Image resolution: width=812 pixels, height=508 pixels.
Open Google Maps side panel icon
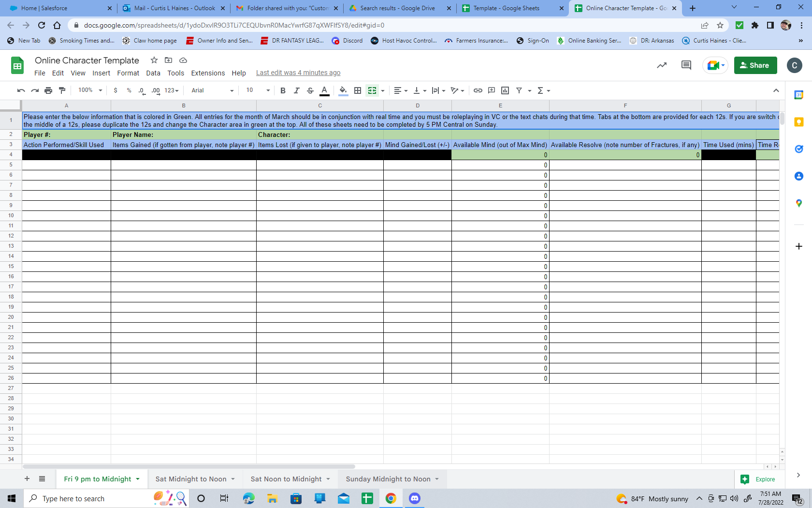tap(798, 203)
